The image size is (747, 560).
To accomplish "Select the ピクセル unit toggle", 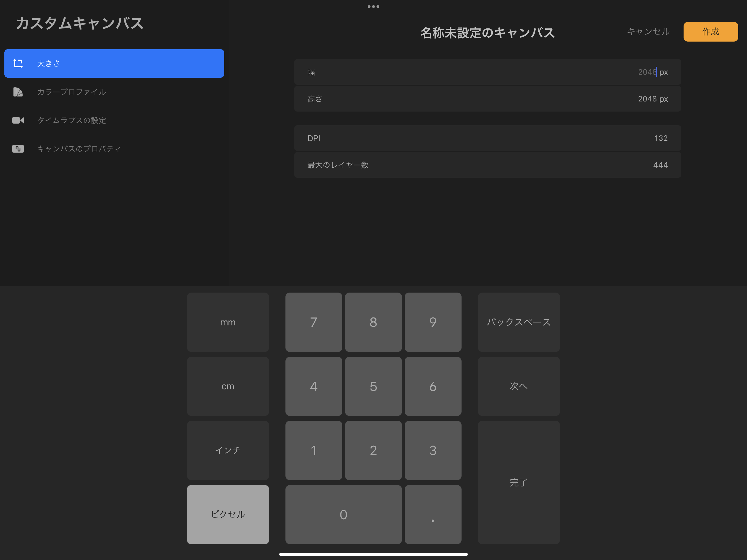I will click(x=227, y=514).
